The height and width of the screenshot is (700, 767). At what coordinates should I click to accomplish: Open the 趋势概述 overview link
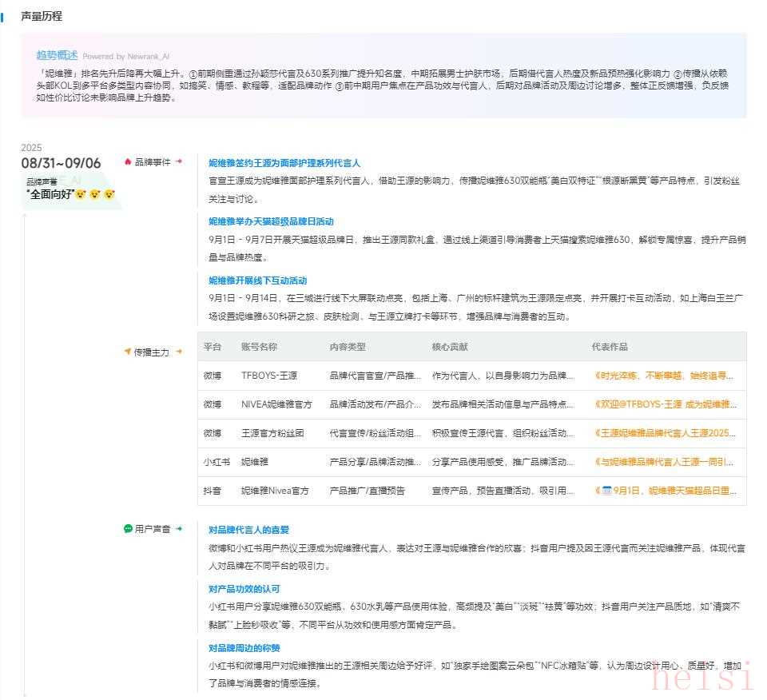click(x=57, y=55)
